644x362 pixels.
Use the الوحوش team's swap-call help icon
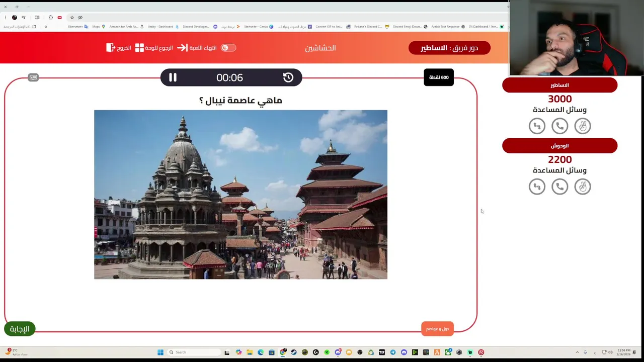[x=537, y=187]
